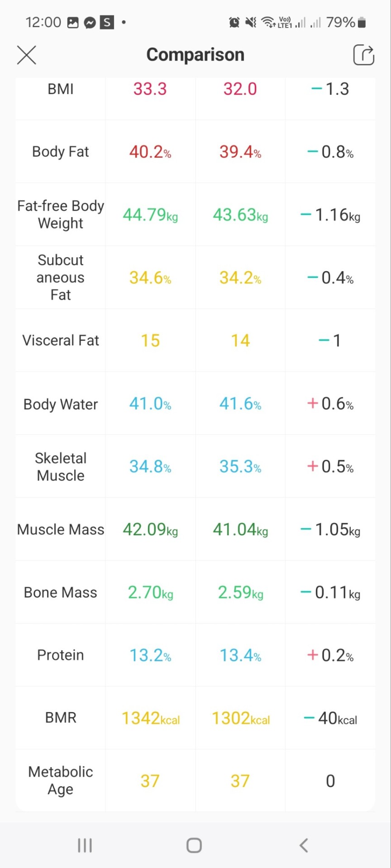Tap the BMR value 1342kcal
The height and width of the screenshot is (868, 391).
150,718
